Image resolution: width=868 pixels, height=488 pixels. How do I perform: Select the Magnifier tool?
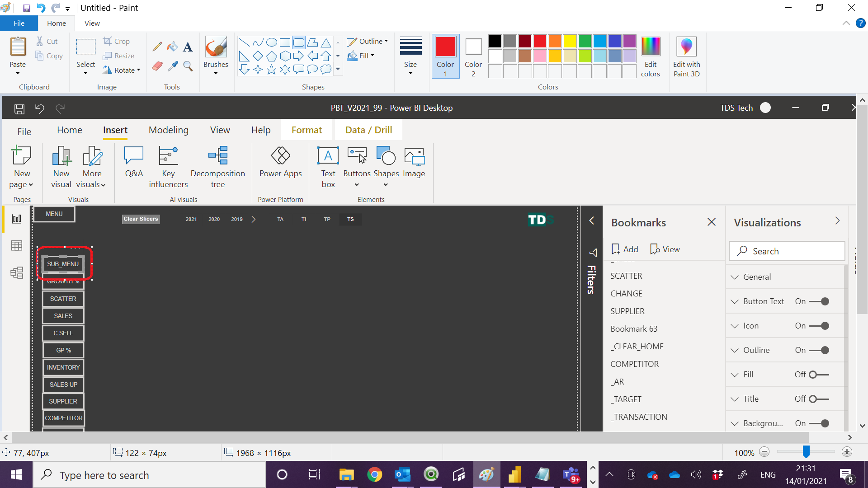(x=188, y=66)
